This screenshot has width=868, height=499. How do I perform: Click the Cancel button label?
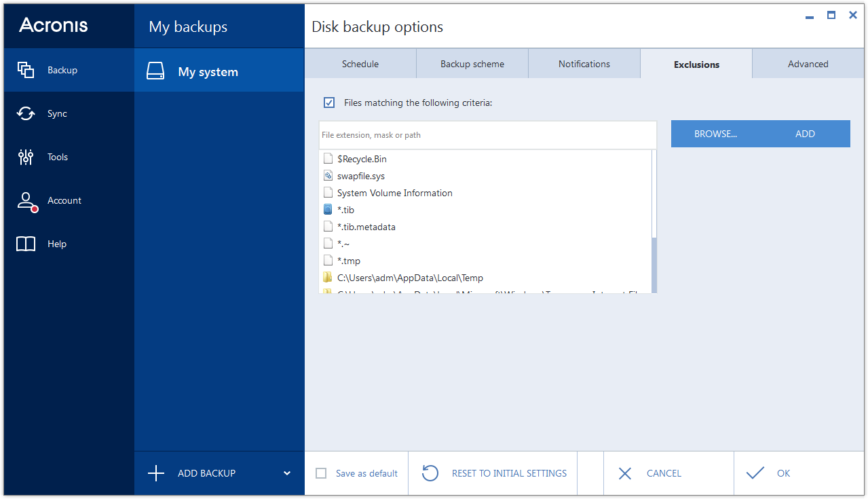click(664, 473)
